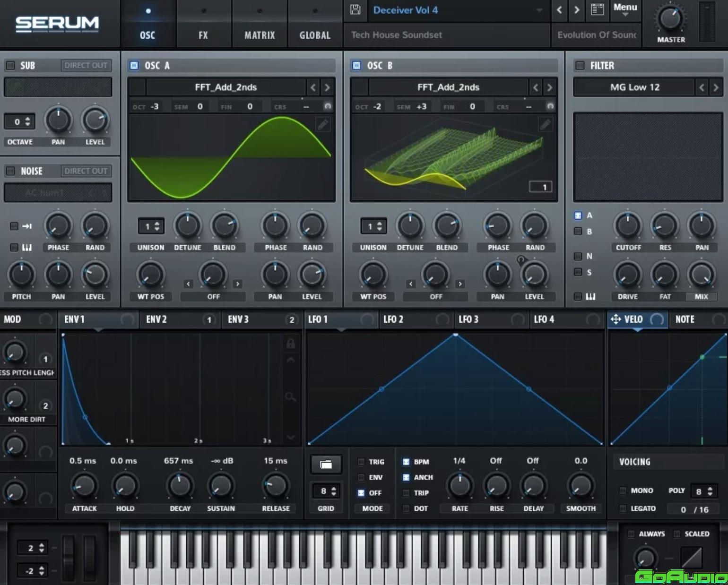Open the MG Low 12 filter type list

(634, 87)
